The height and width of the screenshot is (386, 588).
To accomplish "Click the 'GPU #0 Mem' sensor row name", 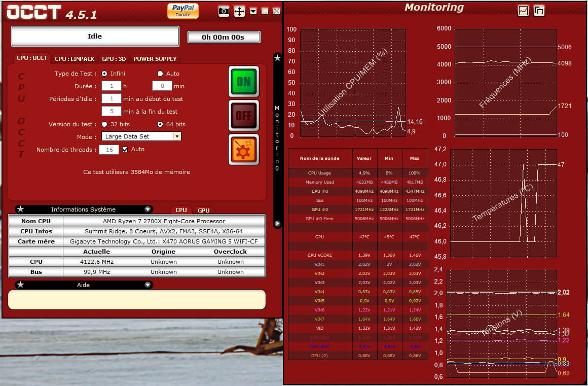I will click(x=319, y=219).
